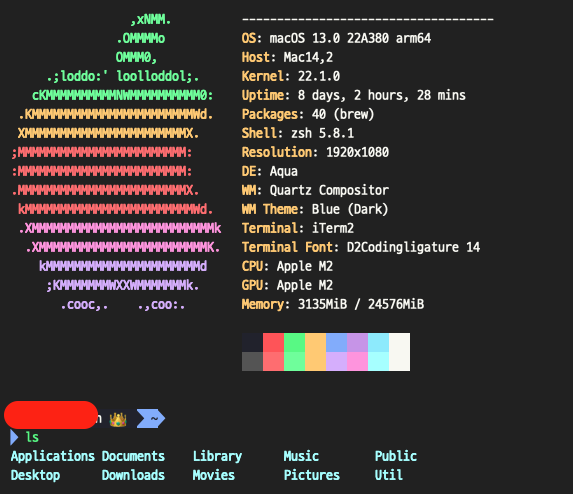This screenshot has height=494, width=573.
Task: Click the blue prompt triangle before ls
Action: pos(14,437)
